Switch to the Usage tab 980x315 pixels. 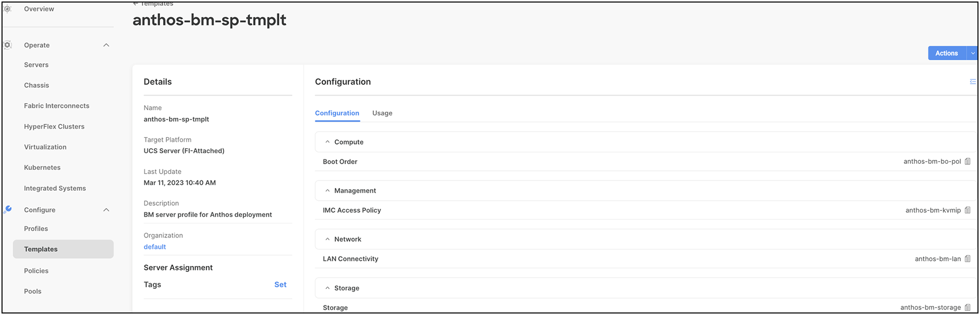[382, 113]
